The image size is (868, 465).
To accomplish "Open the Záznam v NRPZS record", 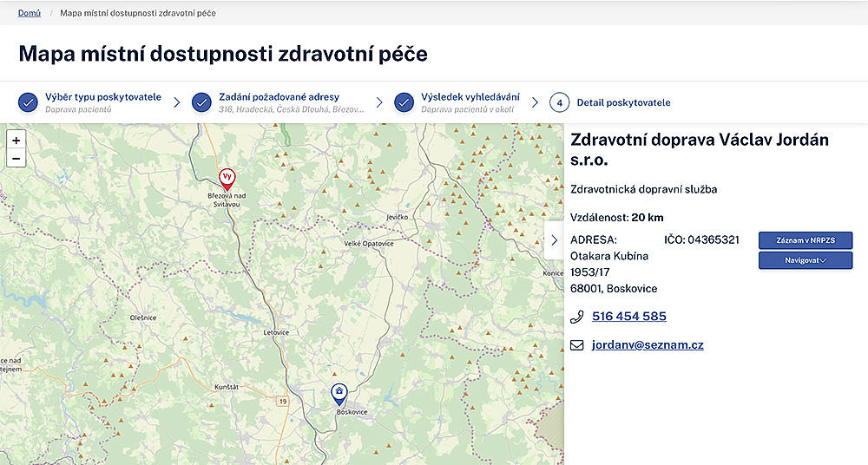I will point(805,240).
